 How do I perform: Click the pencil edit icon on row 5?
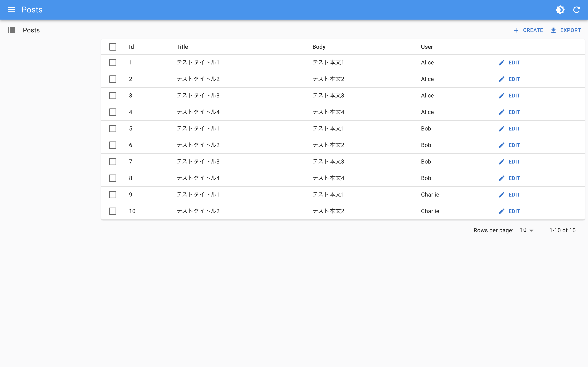pyautogui.click(x=501, y=129)
